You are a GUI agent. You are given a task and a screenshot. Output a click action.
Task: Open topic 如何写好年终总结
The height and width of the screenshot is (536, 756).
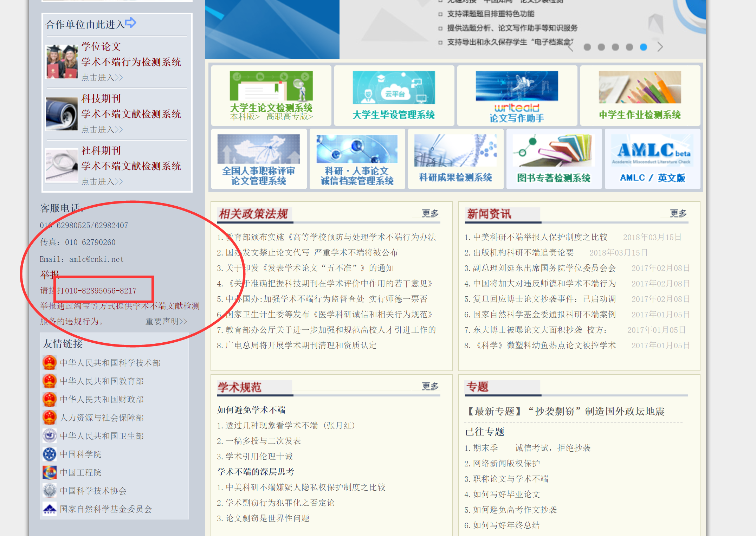click(x=506, y=525)
